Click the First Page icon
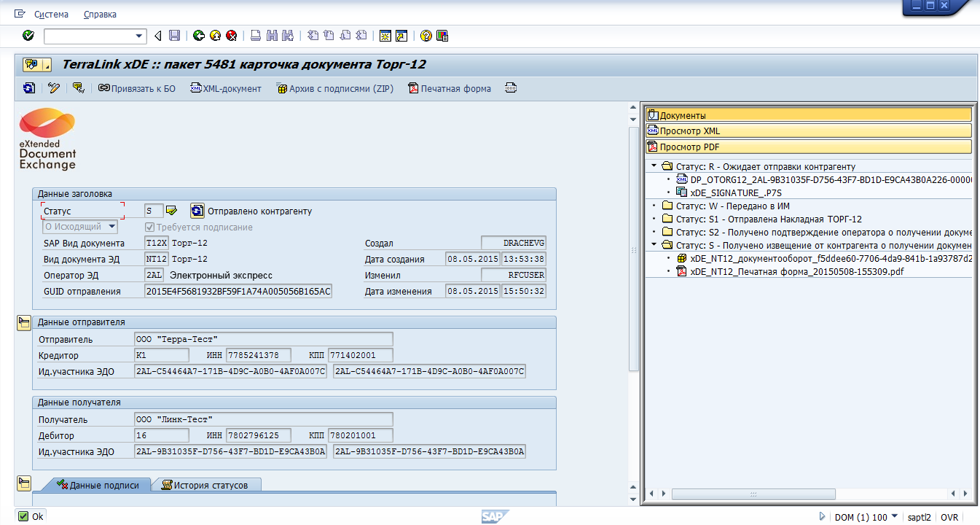This screenshot has width=980, height=525. pyautogui.click(x=313, y=36)
